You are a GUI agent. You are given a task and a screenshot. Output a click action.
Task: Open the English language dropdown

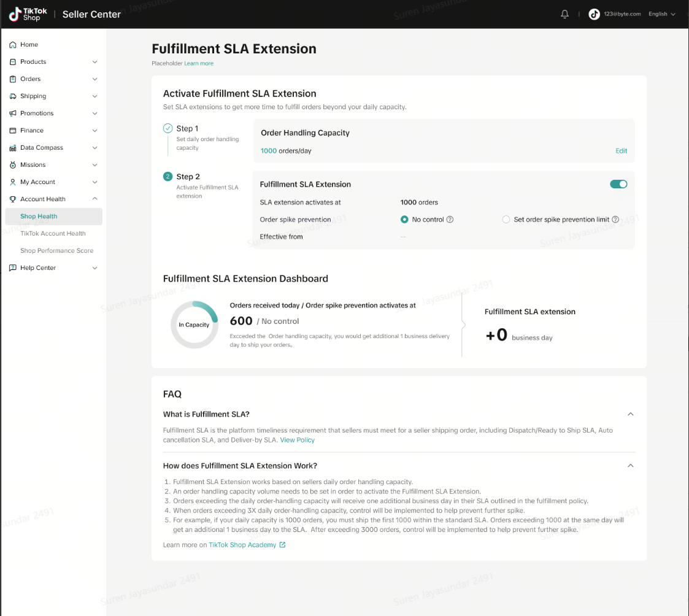[x=661, y=14]
